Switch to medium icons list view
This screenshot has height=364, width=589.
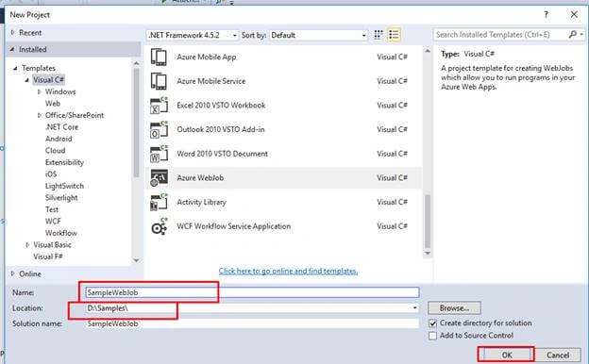coord(394,35)
